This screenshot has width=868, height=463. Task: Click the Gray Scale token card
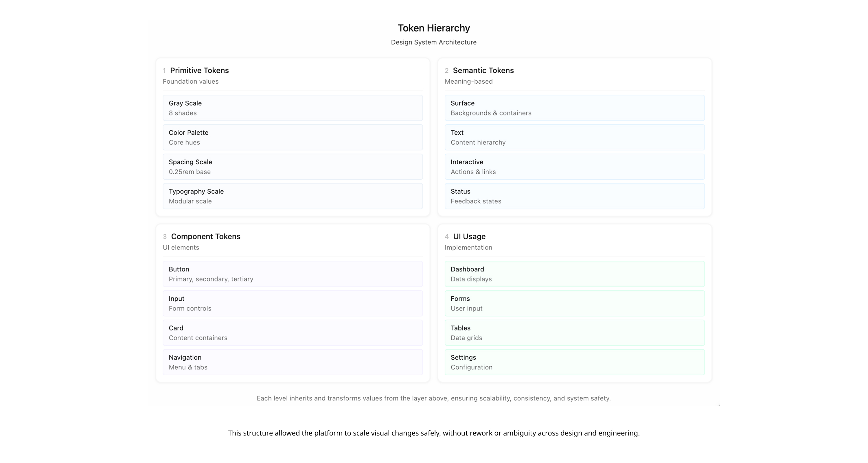tap(293, 108)
